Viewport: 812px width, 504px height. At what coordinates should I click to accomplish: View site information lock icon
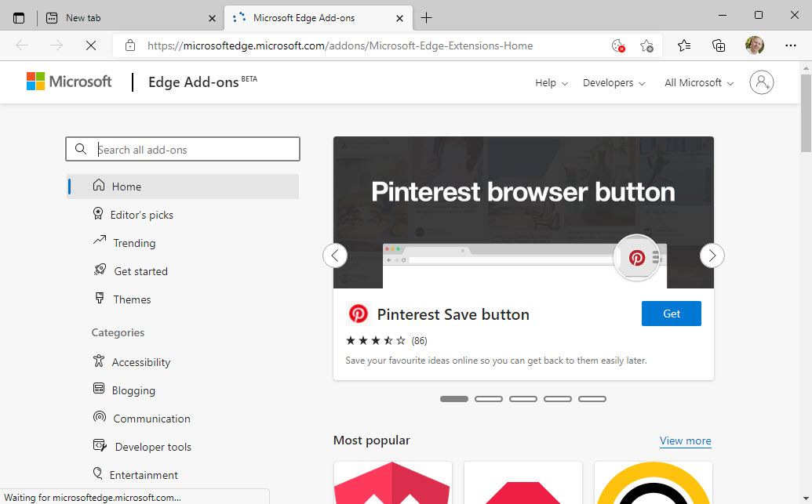click(130, 45)
